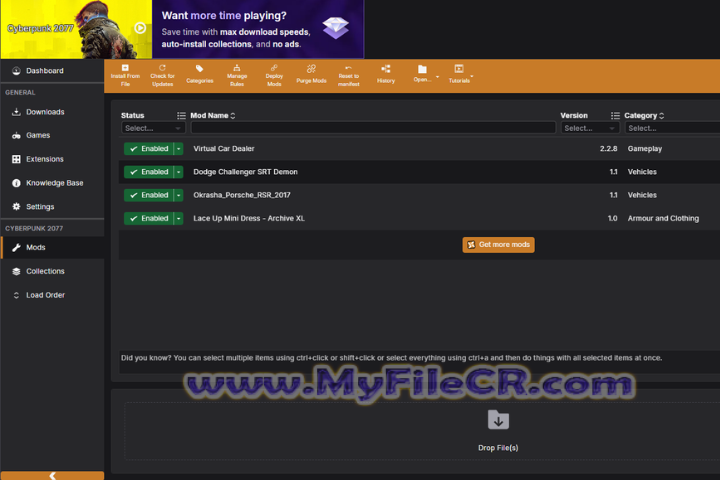Open Dashboard in sidebar
Image resolution: width=720 pixels, height=480 pixels.
(45, 71)
